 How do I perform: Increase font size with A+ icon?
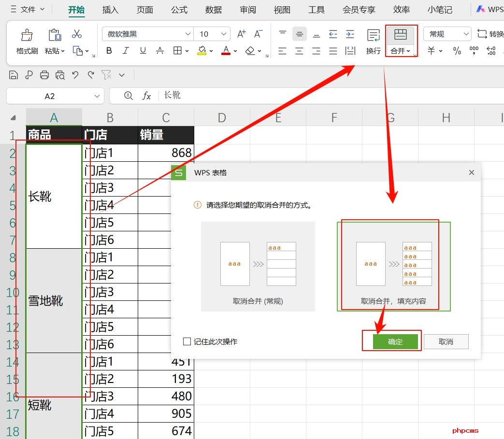pos(242,34)
